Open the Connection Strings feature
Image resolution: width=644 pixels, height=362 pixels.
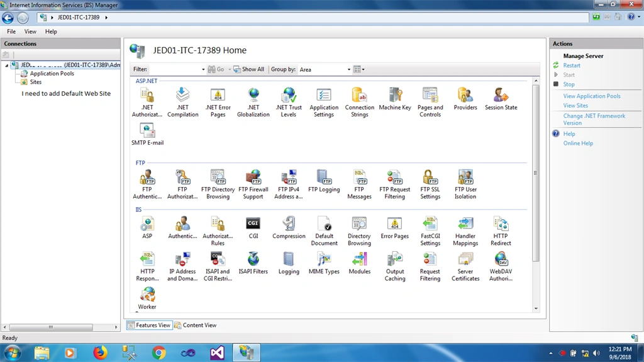coord(359,103)
